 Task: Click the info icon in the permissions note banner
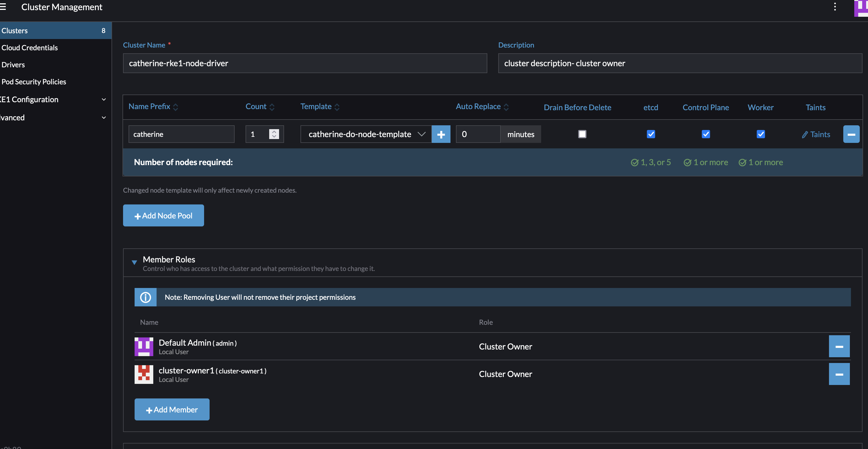tap(145, 297)
